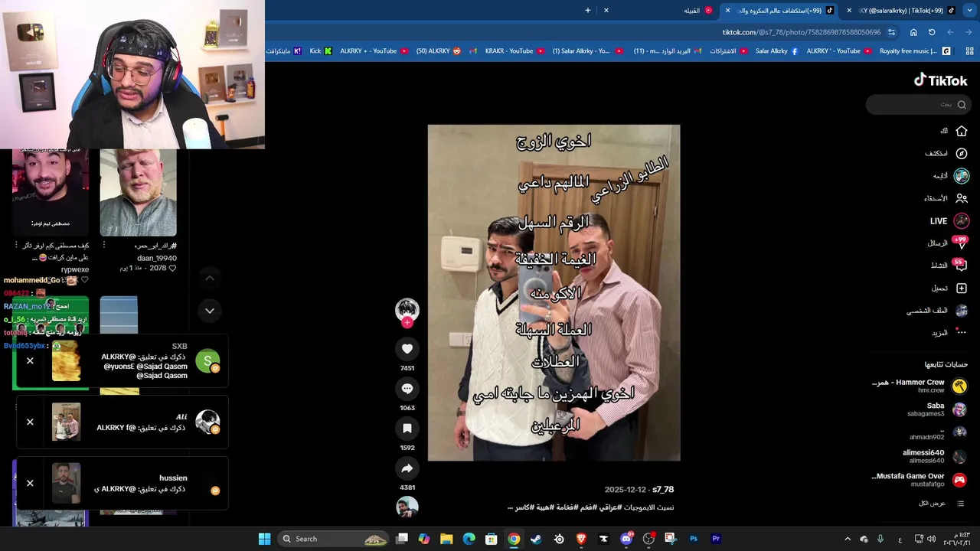Image resolution: width=980 pixels, height=551 pixels.
Task: Reload the page in browser
Action: [x=932, y=32]
